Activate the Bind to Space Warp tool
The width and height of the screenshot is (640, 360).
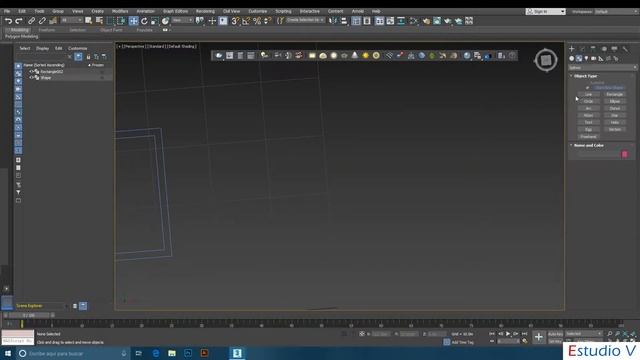click(x=53, y=21)
